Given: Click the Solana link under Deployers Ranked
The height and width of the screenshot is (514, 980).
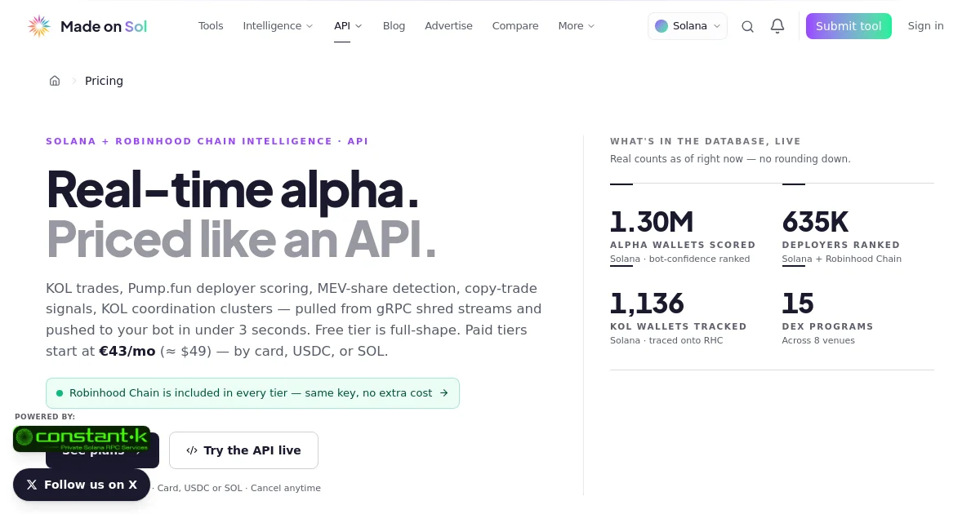Looking at the screenshot, I should click(x=797, y=259).
